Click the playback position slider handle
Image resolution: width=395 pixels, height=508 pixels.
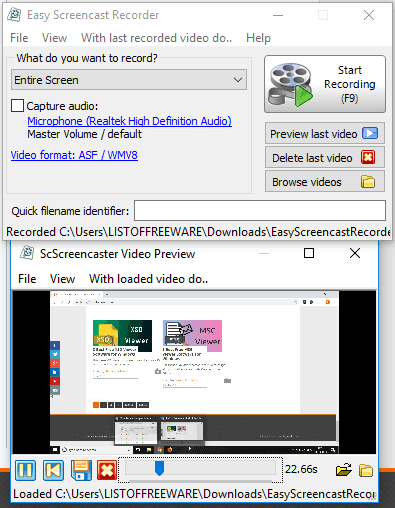point(159,468)
